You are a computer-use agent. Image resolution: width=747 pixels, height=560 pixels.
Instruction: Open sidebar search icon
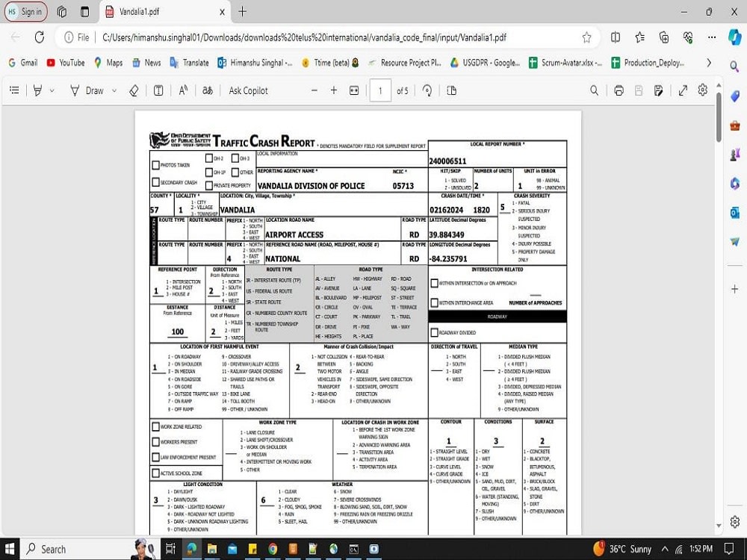click(734, 66)
